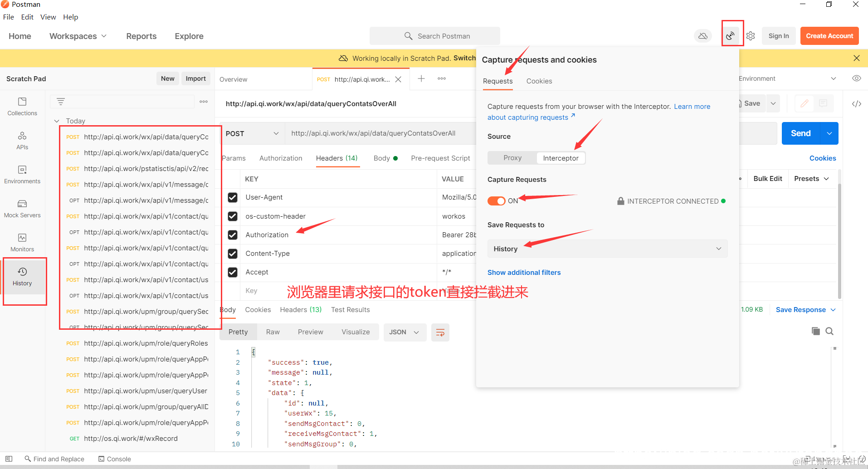
Task: Open the Test Results response tab
Action: 350,310
